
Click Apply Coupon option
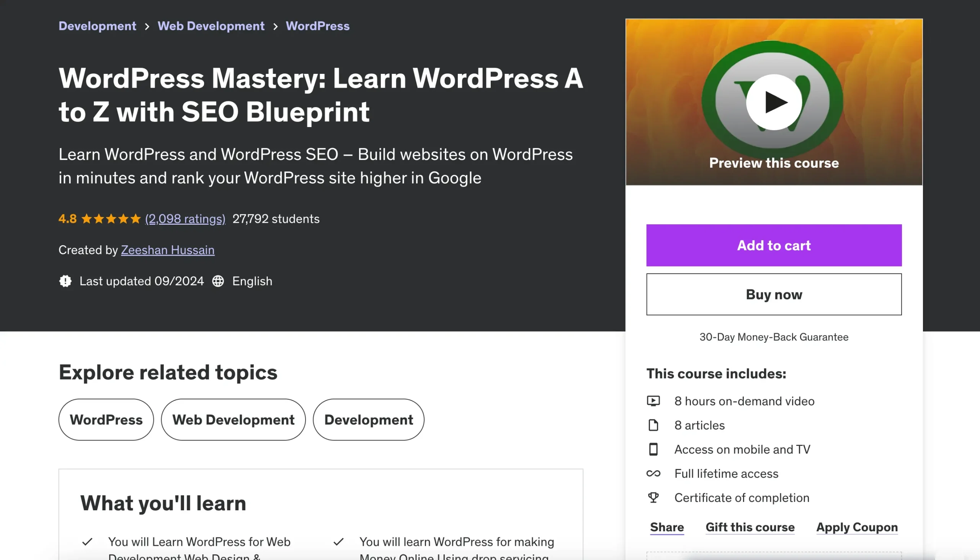(x=856, y=527)
